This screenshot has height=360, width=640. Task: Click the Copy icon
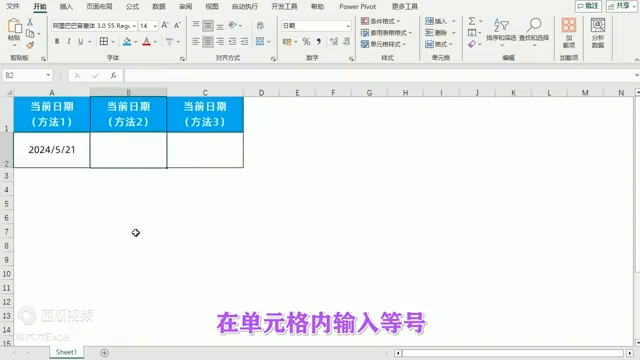30,34
